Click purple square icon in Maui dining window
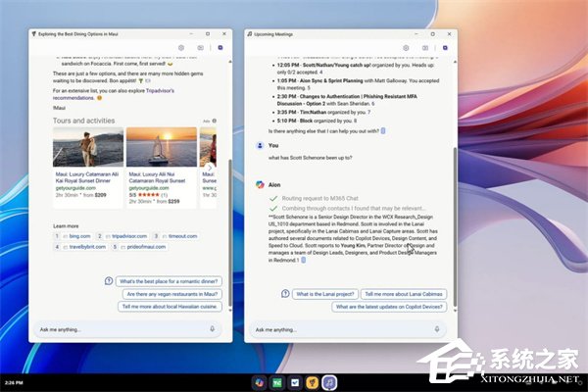This screenshot has height=392, width=588. [x=220, y=48]
